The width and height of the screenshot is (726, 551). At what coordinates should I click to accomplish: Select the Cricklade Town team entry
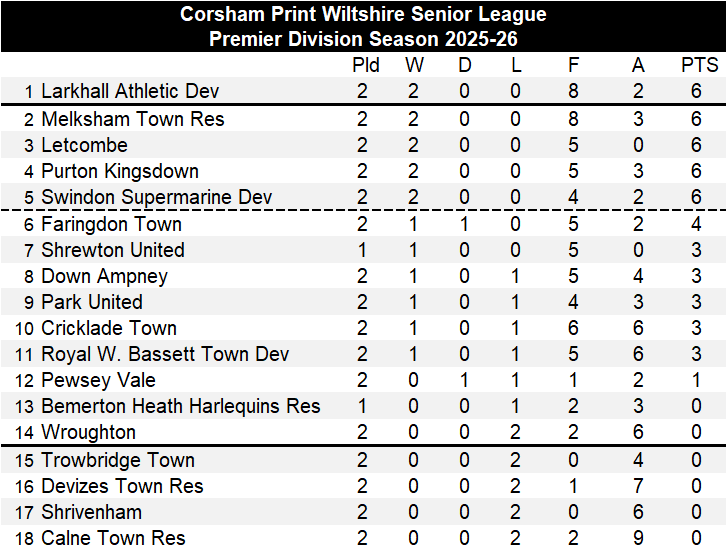[x=108, y=328]
